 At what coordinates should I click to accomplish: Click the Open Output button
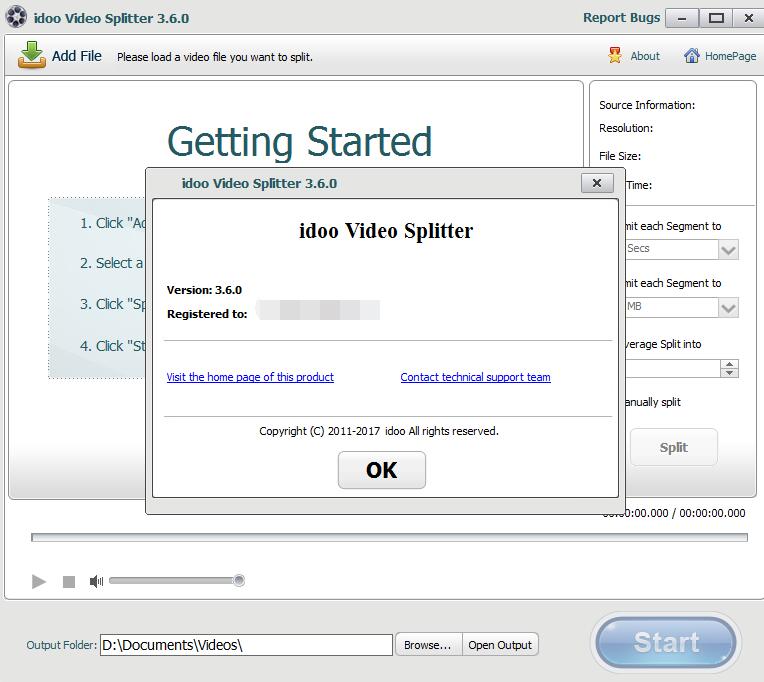500,645
